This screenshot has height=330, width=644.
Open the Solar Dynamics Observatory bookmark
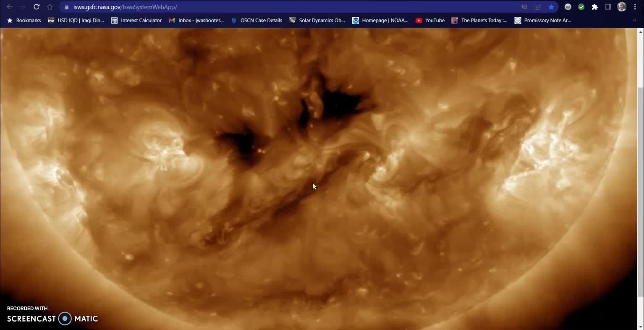317,20
